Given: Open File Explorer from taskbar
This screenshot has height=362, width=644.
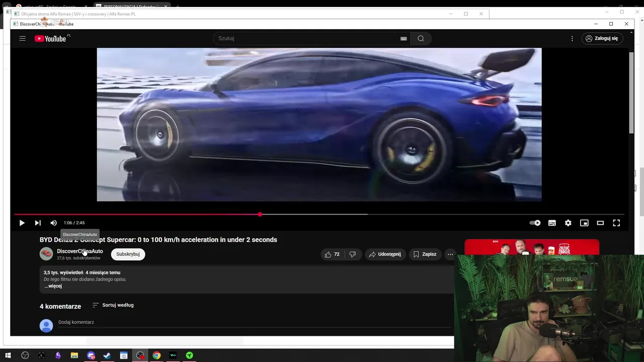Looking at the screenshot, I should pyautogui.click(x=74, y=355).
